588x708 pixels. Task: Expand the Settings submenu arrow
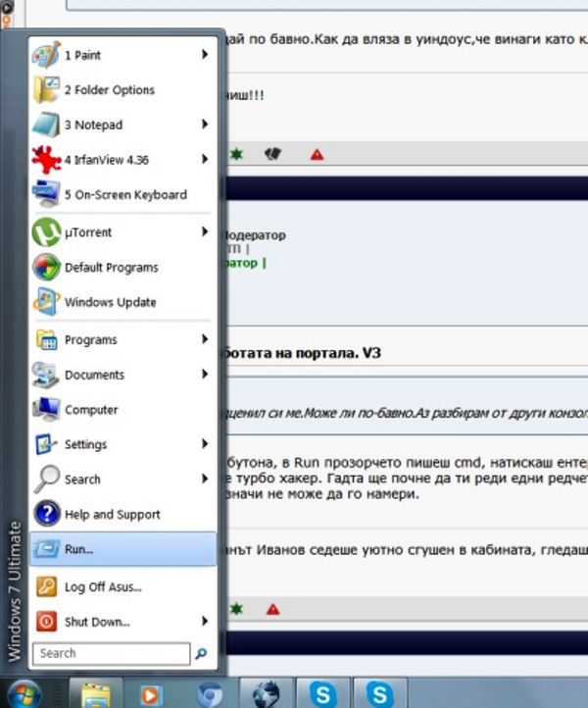click(205, 444)
